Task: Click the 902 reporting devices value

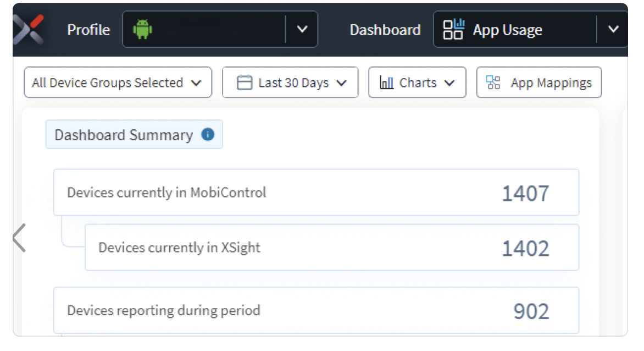Action: coord(531,311)
